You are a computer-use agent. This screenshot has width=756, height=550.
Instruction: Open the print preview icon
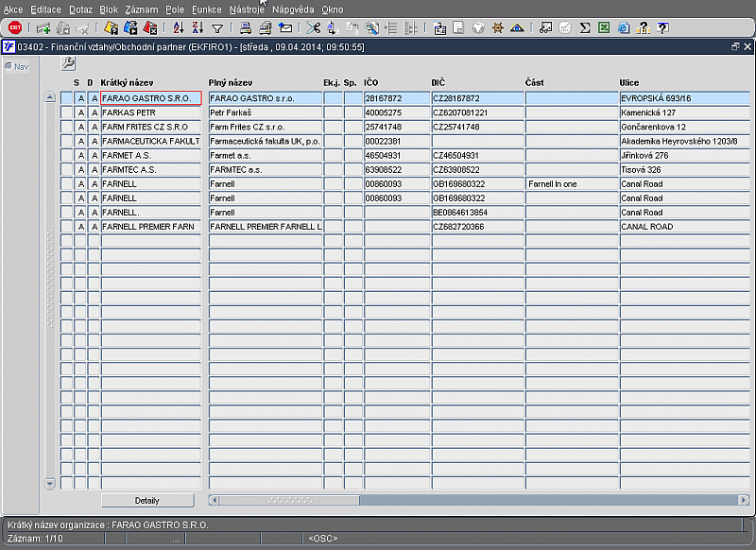tap(265, 28)
